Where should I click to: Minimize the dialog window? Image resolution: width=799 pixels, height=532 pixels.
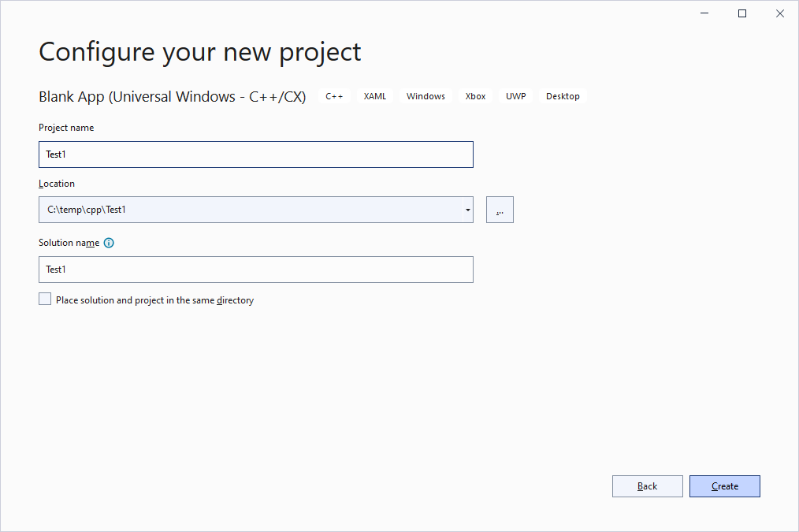[x=704, y=13]
